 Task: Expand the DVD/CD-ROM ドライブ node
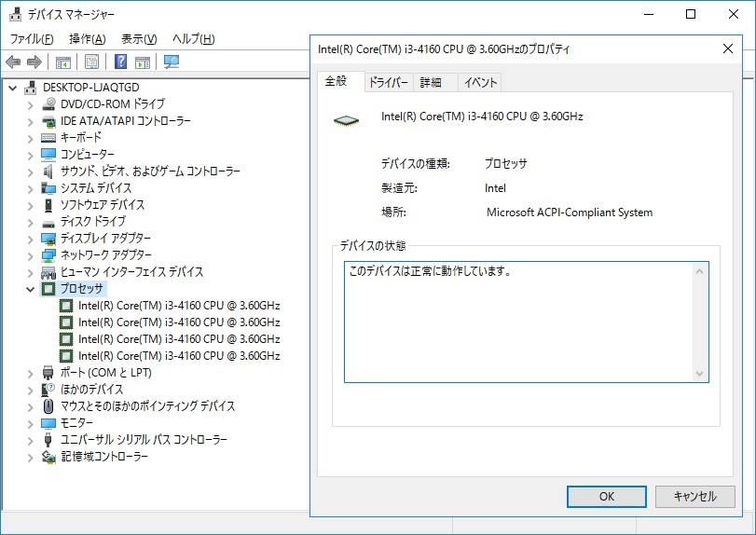click(x=30, y=104)
